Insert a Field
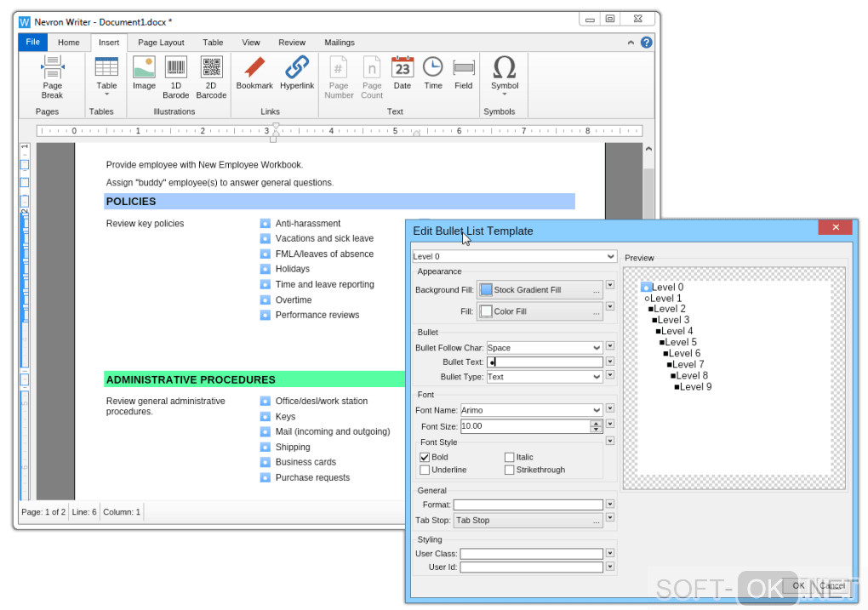Viewport: 868px width, 610px height. click(463, 72)
